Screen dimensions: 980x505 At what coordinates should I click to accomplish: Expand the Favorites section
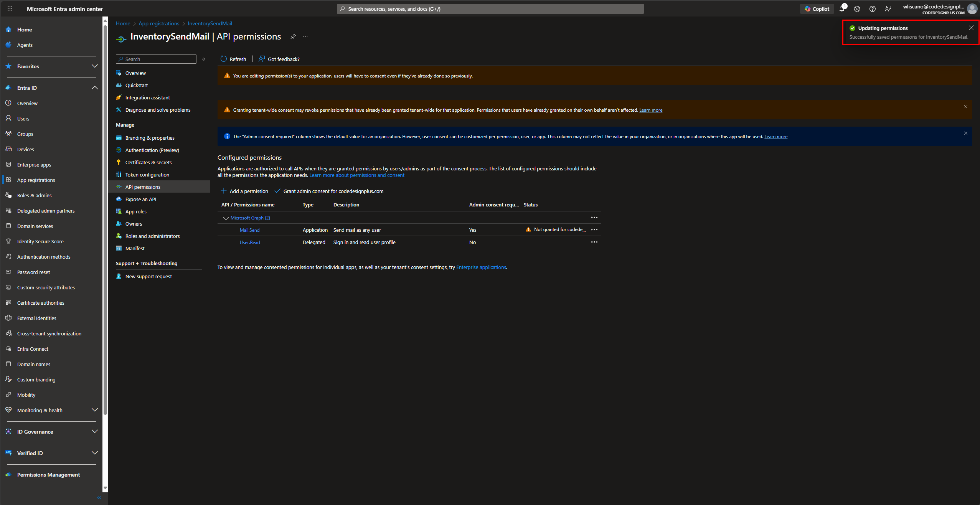click(95, 66)
